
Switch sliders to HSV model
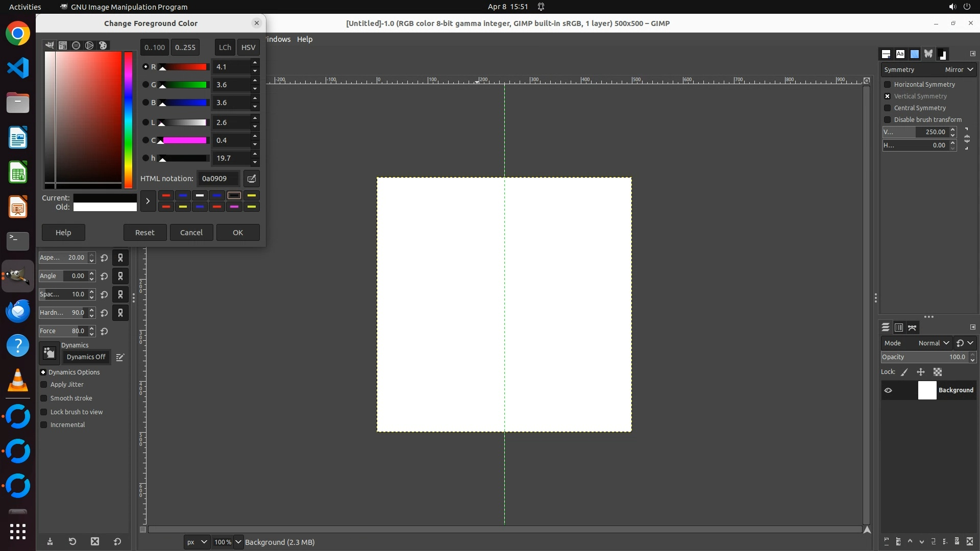pyautogui.click(x=248, y=47)
